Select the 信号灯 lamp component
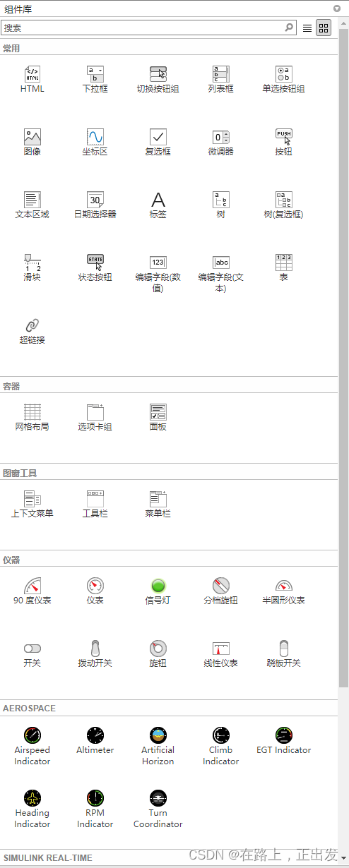Screen dimensions: 349x868 pos(158,586)
